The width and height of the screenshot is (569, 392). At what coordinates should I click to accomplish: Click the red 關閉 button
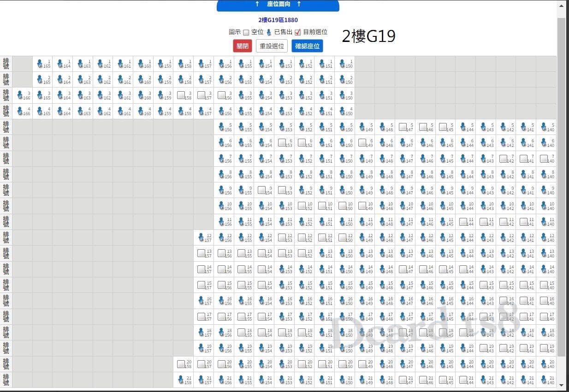(x=243, y=46)
